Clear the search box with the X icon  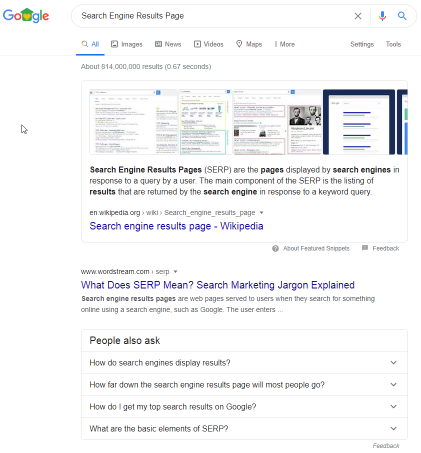[358, 16]
